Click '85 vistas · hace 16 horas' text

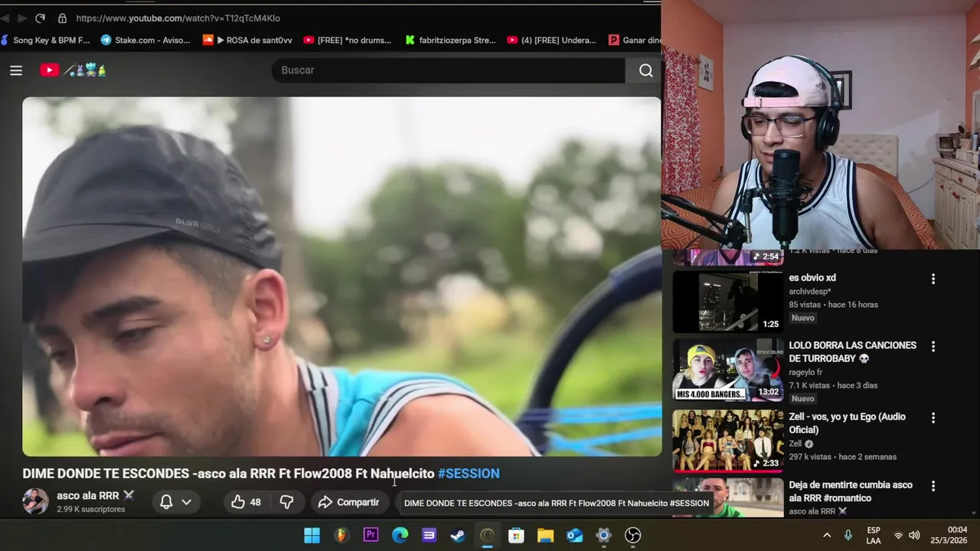[834, 305]
